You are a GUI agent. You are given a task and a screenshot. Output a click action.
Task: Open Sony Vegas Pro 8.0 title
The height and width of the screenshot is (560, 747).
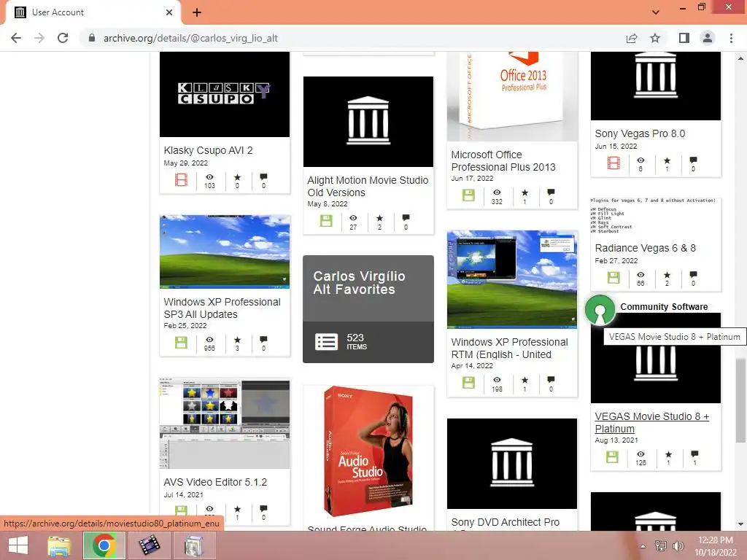[x=640, y=134]
